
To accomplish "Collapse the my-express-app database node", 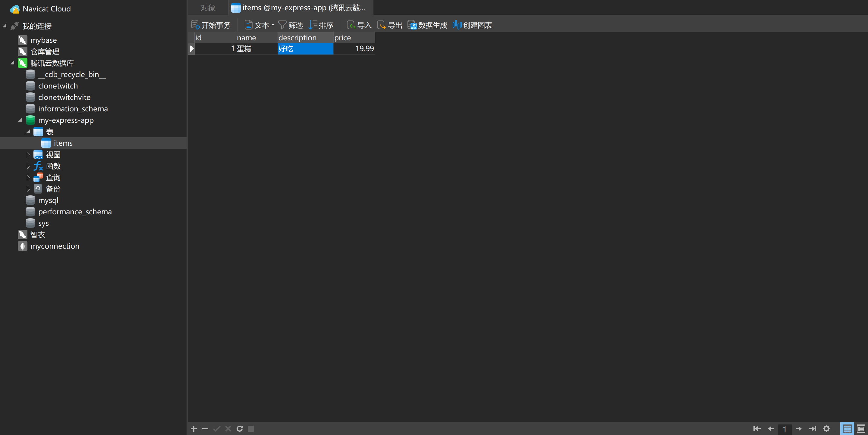I will click(20, 120).
